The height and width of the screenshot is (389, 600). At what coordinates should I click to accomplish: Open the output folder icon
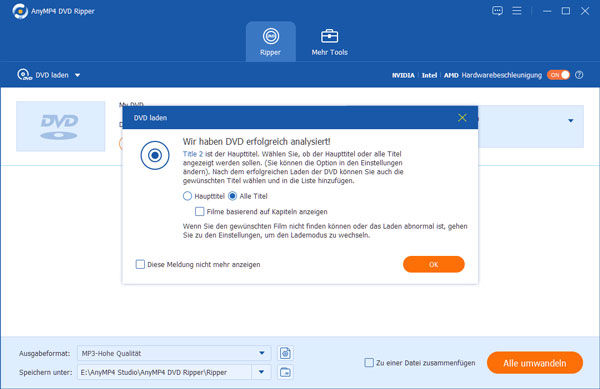285,372
